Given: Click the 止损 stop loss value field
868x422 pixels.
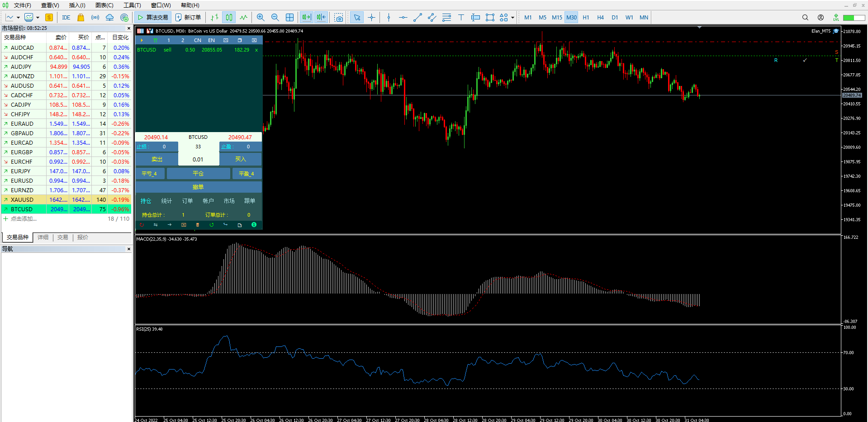Looking at the screenshot, I should [164, 147].
